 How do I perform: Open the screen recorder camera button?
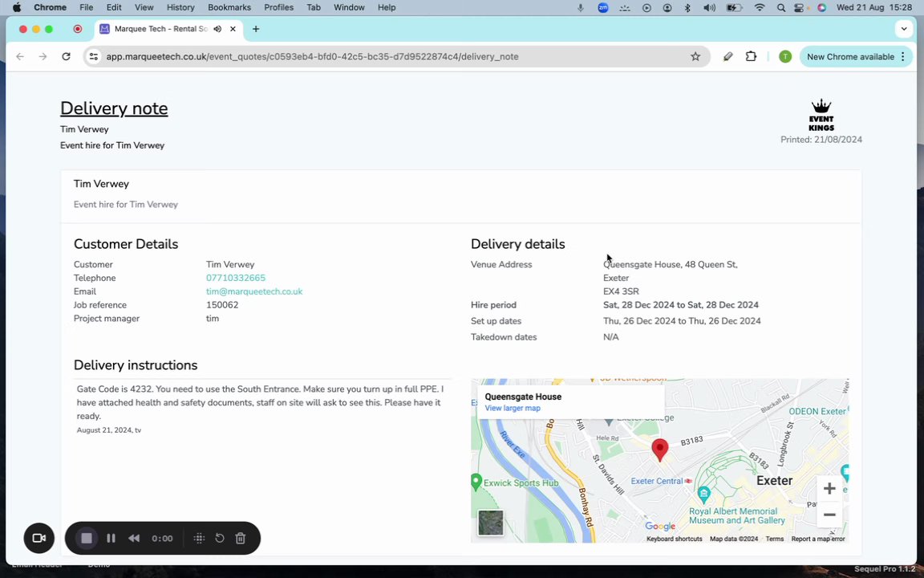tap(38, 538)
